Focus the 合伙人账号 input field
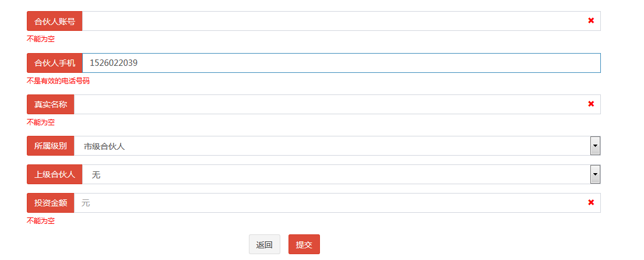 [x=332, y=21]
